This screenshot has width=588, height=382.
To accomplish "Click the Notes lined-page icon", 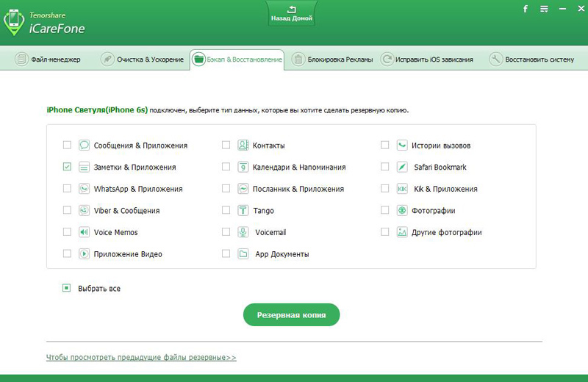I will [x=84, y=167].
